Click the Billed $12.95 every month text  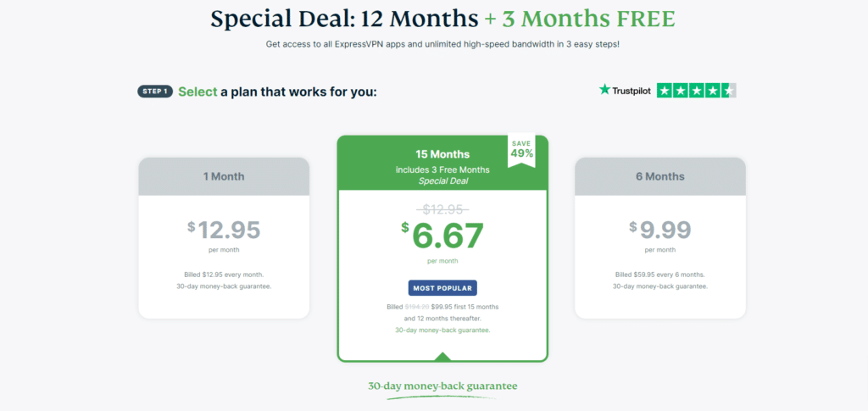[224, 275]
